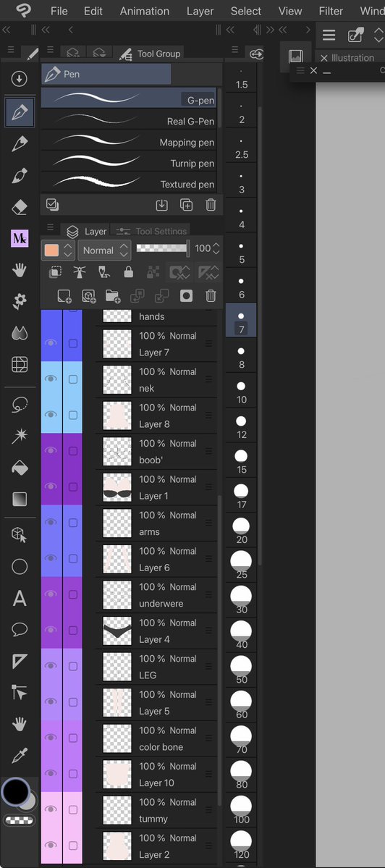Click the opacity 100 stepper arrows
This screenshot has width=385, height=868.
[216, 248]
